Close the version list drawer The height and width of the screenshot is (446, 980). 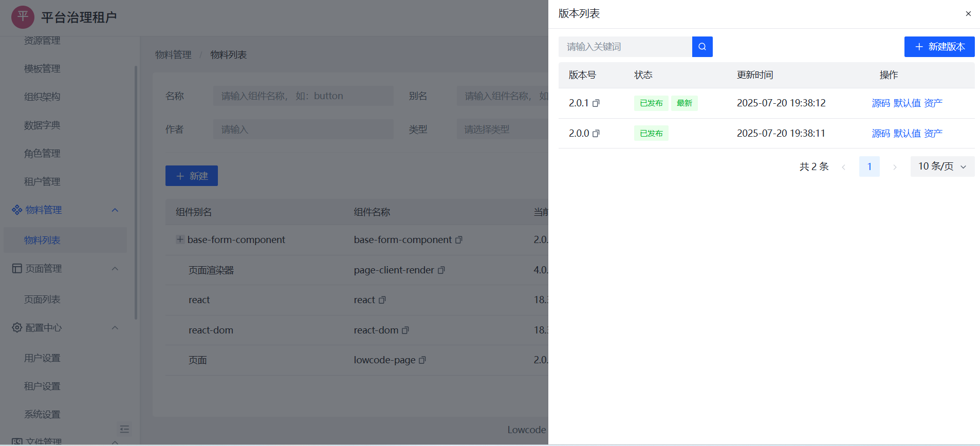[x=968, y=14]
